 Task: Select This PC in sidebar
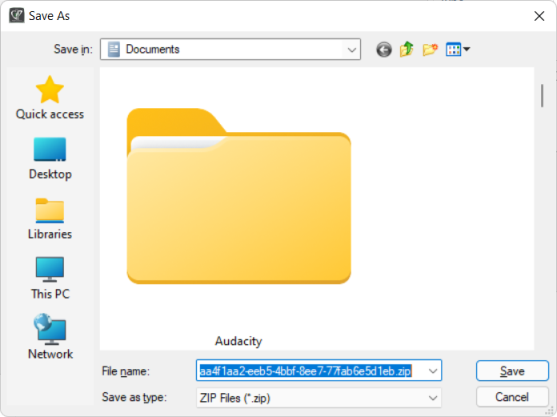coord(50,278)
